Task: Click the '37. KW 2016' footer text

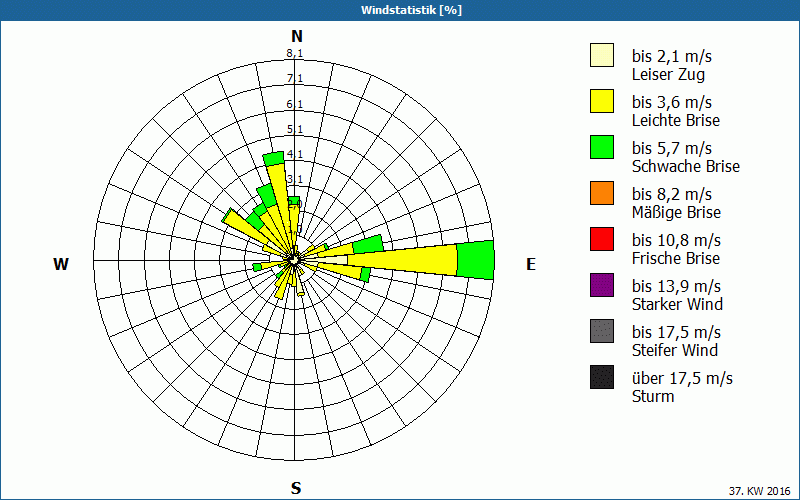Action: 761,491
